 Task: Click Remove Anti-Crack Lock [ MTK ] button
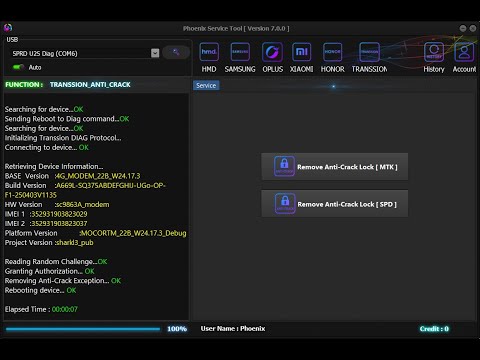[x=334, y=167]
